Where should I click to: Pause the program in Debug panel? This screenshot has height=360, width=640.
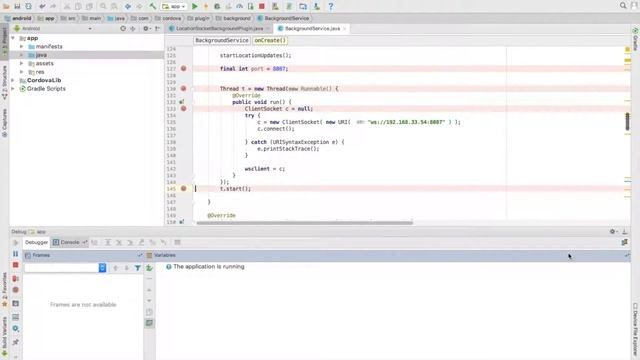(16, 253)
